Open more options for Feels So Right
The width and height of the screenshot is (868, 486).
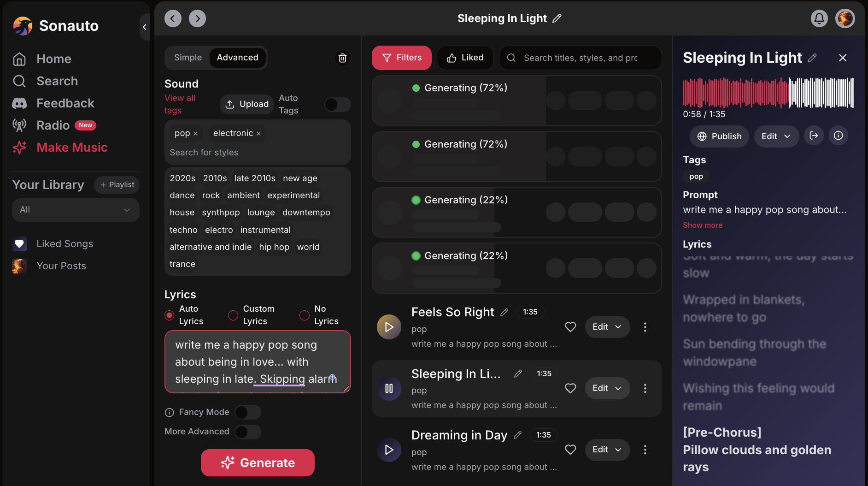[x=645, y=327]
